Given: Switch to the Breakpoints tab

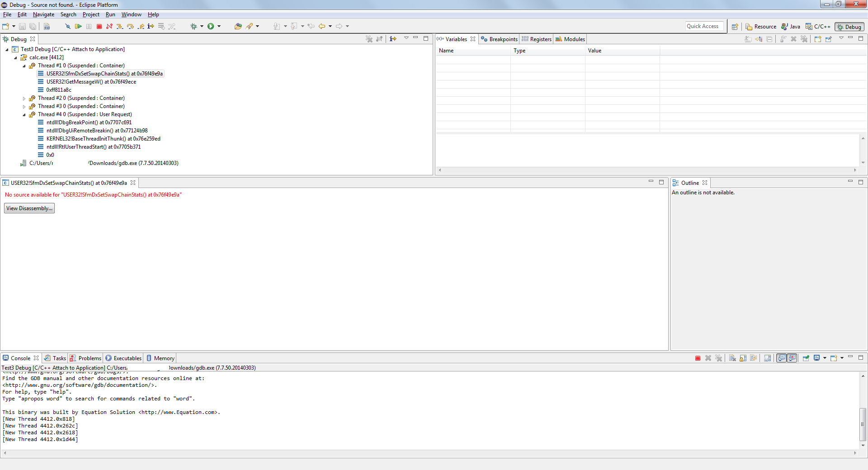Looking at the screenshot, I should tap(499, 39).
